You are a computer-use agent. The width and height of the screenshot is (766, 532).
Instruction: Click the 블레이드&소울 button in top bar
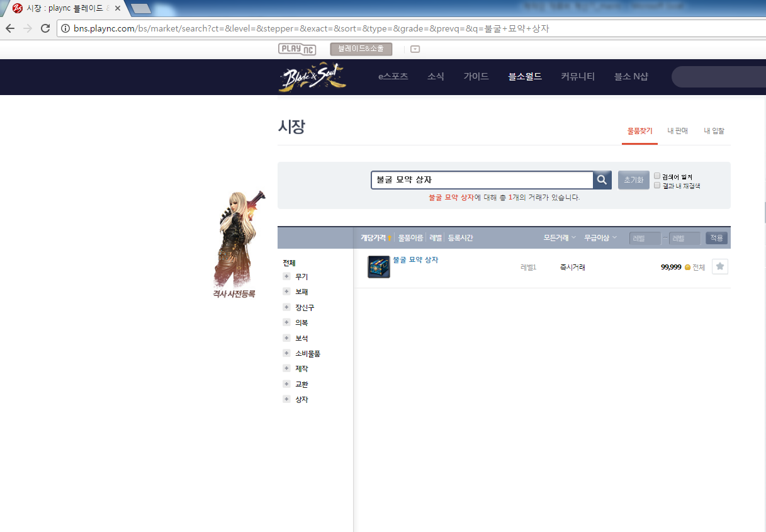click(x=361, y=49)
